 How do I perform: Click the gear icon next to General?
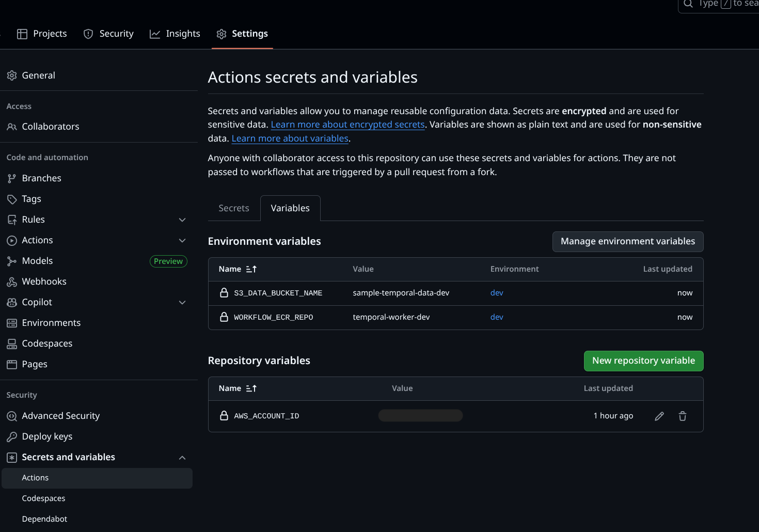pyautogui.click(x=11, y=75)
